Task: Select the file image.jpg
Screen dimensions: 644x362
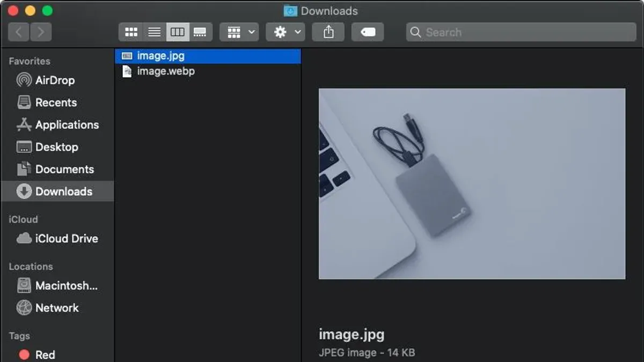Action: (x=208, y=56)
